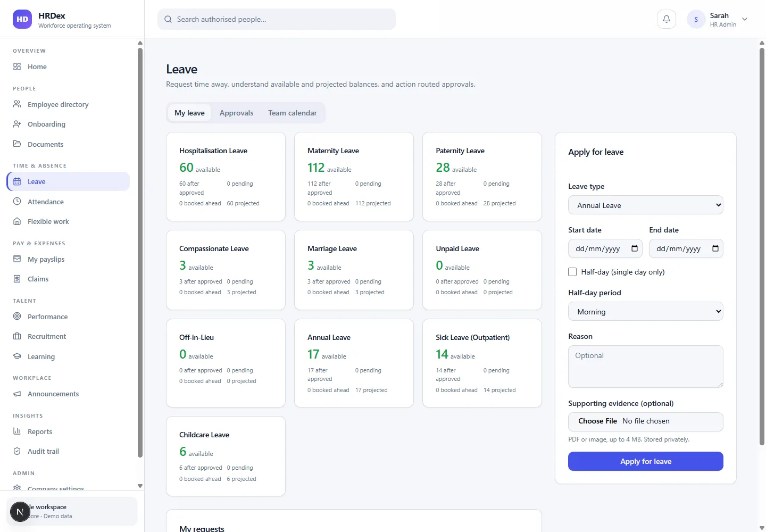This screenshot has height=532, width=766.
Task: Click the Off-in-Lieu card
Action: (x=226, y=363)
